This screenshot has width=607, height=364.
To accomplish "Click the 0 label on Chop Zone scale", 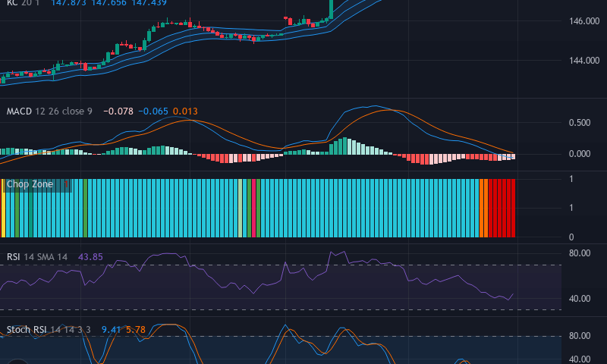I will pyautogui.click(x=571, y=237).
